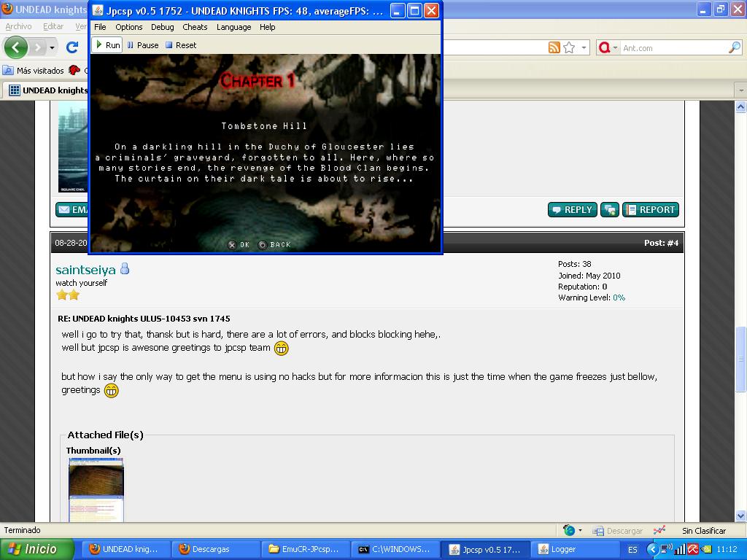Open the Firefox navigation history dropdown
Viewport: 747px width, 560px height.
52,48
